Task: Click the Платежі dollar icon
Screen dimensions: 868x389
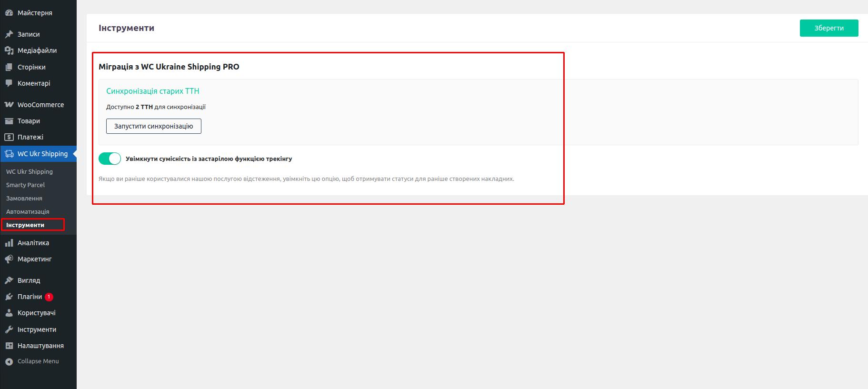Action: 9,137
